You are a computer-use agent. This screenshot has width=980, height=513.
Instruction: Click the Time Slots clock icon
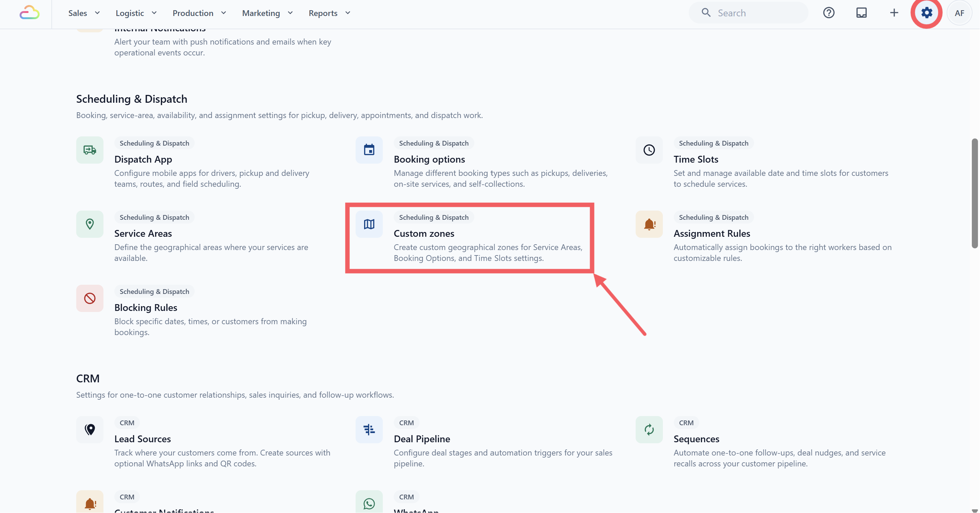pos(649,150)
